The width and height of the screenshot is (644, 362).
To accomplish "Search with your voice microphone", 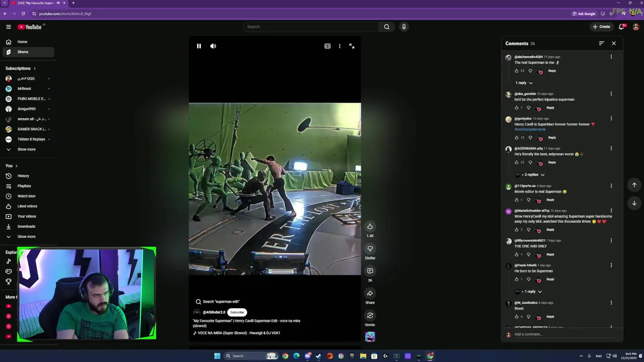I will coord(404,27).
